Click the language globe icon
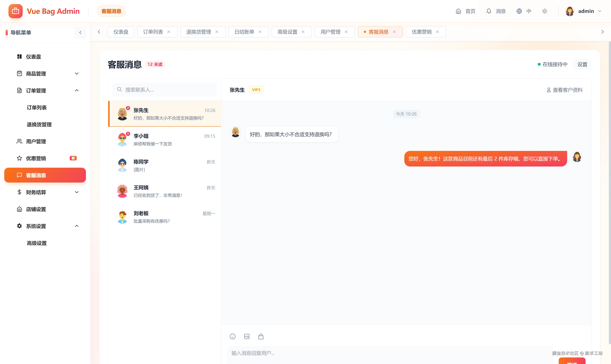Image resolution: width=611 pixels, height=364 pixels. 519,11
